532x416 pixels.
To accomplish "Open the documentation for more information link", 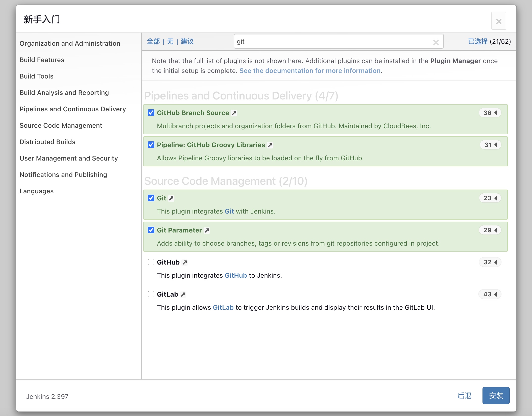I will tap(310, 71).
